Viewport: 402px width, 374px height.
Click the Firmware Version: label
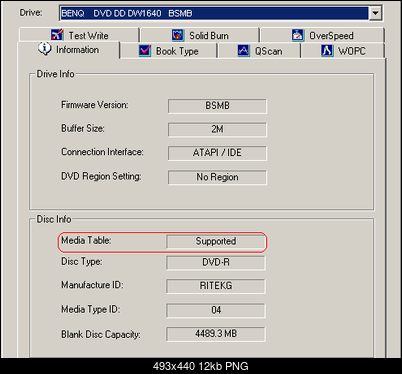[95, 105]
